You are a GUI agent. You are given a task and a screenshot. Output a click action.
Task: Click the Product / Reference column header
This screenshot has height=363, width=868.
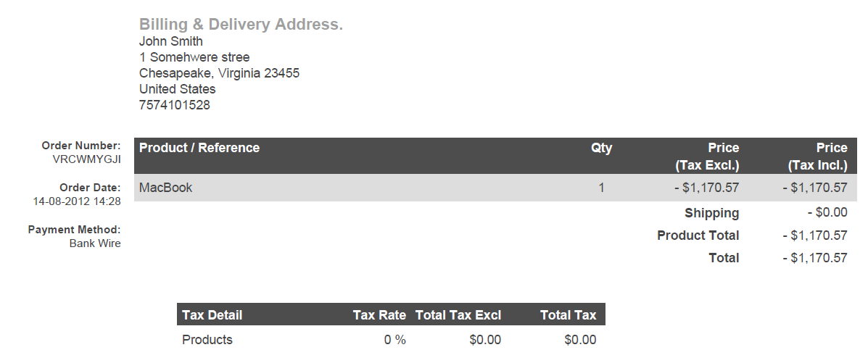point(199,148)
